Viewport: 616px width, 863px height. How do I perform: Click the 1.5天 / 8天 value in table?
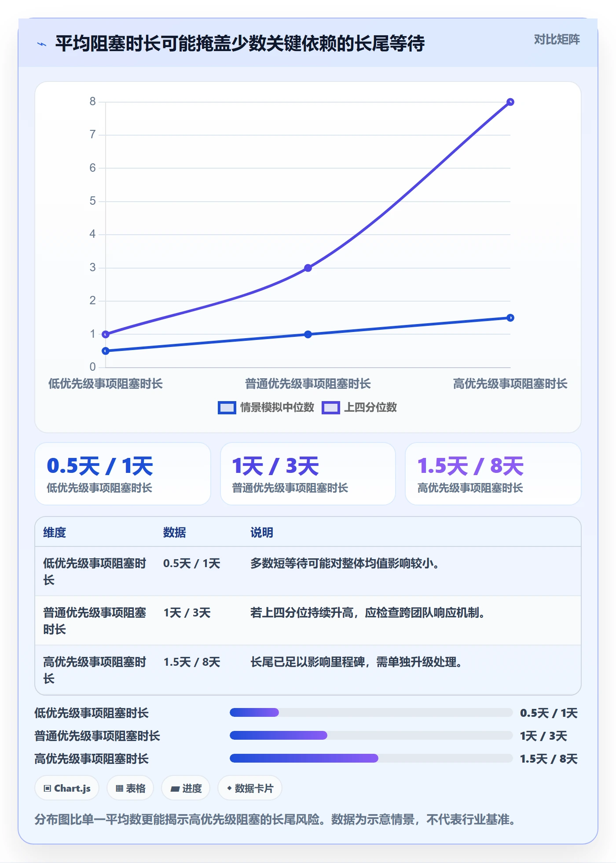192,662
